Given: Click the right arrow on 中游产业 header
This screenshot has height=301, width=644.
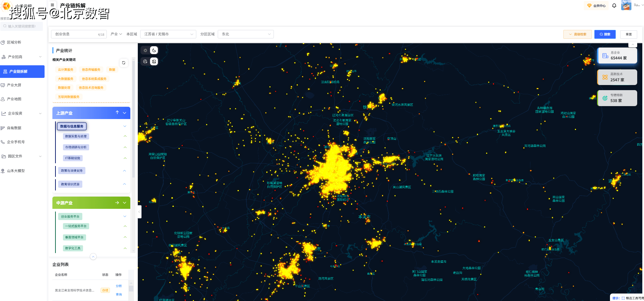Looking at the screenshot, I should pyautogui.click(x=117, y=203).
